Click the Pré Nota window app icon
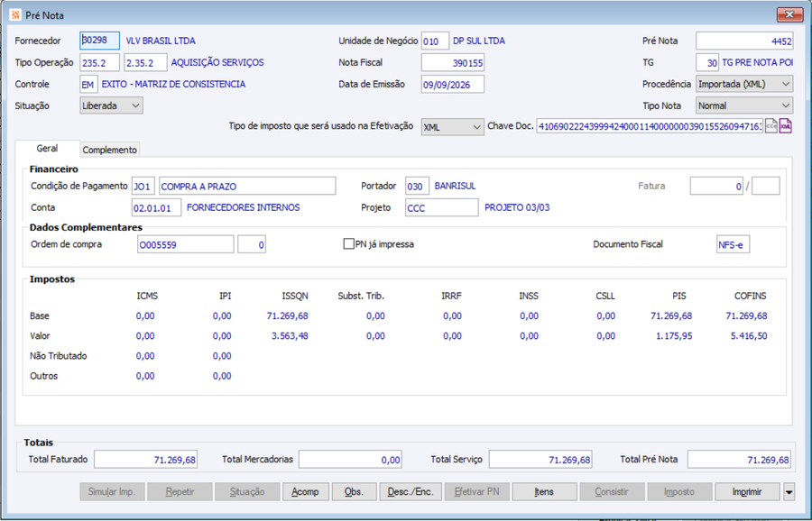 point(15,15)
